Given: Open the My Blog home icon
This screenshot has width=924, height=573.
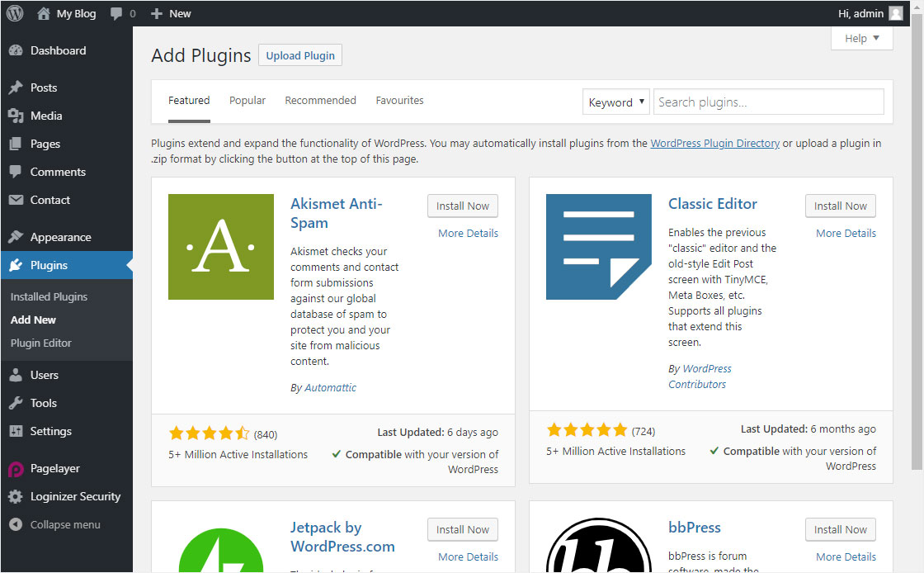Looking at the screenshot, I should point(44,13).
